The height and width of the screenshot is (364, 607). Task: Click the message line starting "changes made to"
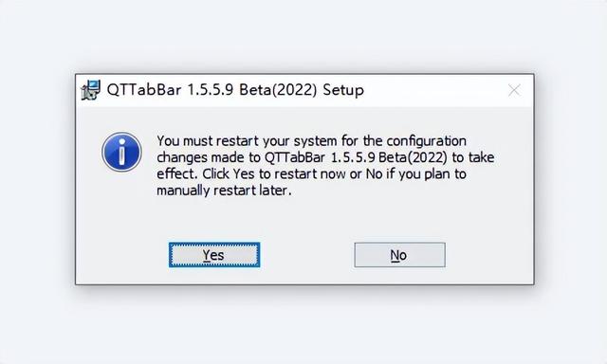(325, 157)
